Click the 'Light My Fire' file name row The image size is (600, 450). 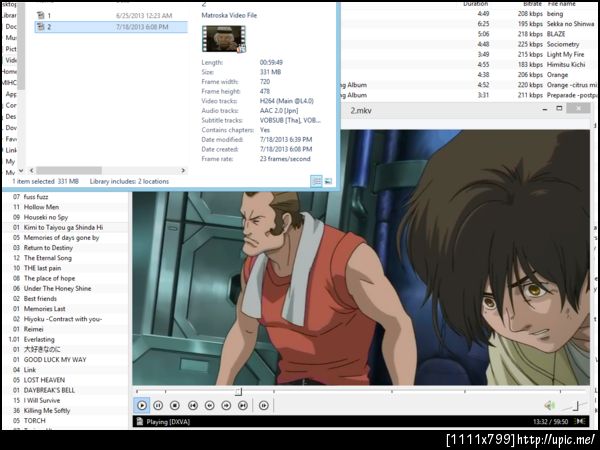(x=566, y=54)
